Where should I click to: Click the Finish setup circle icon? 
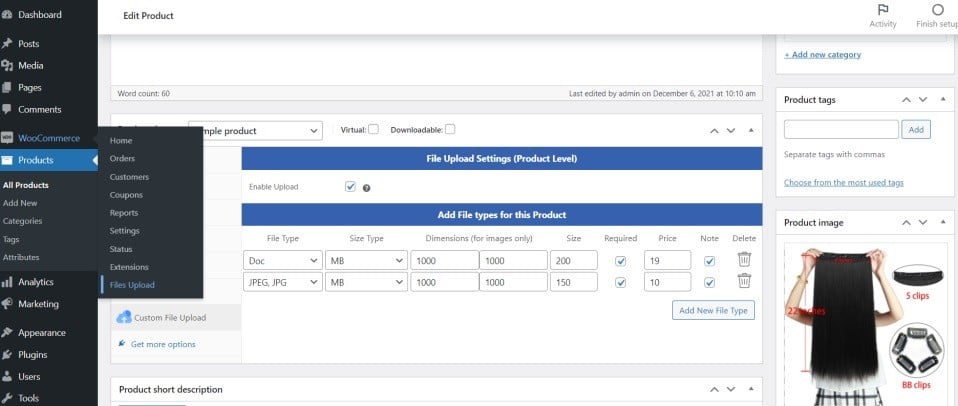pos(937,10)
